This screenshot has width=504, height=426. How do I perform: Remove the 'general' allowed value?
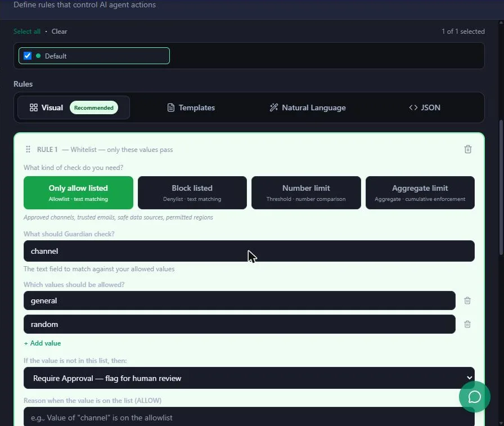(x=467, y=301)
